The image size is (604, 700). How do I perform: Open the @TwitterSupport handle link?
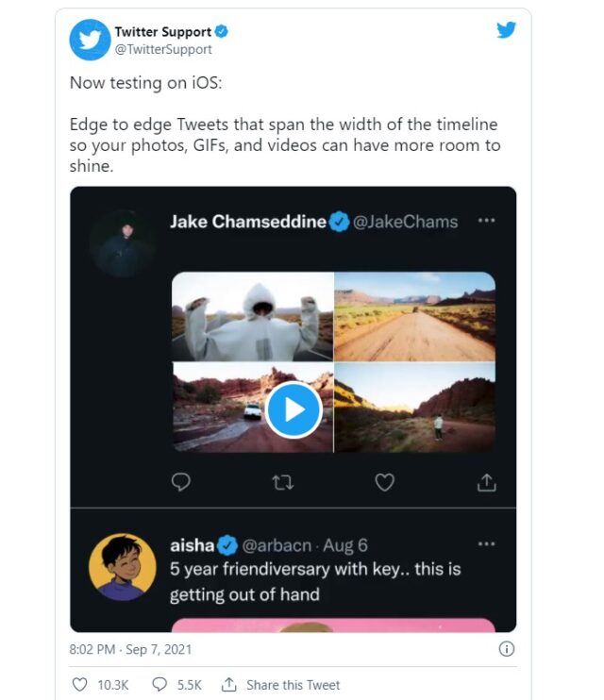click(x=163, y=49)
